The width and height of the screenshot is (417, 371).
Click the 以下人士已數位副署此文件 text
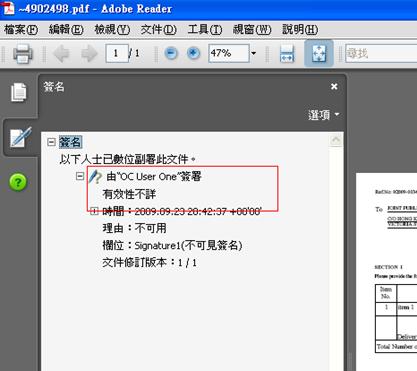pos(128,159)
